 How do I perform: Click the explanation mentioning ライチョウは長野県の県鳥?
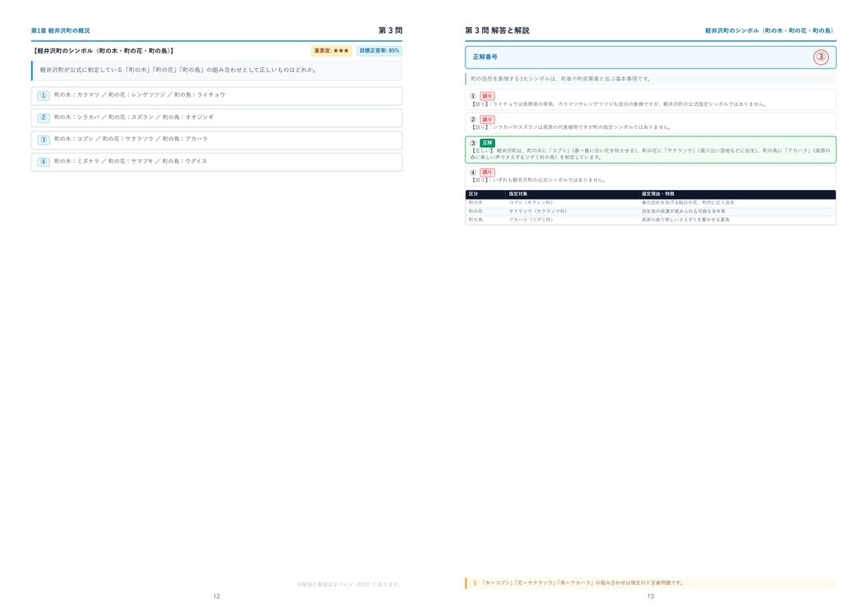coord(618,104)
